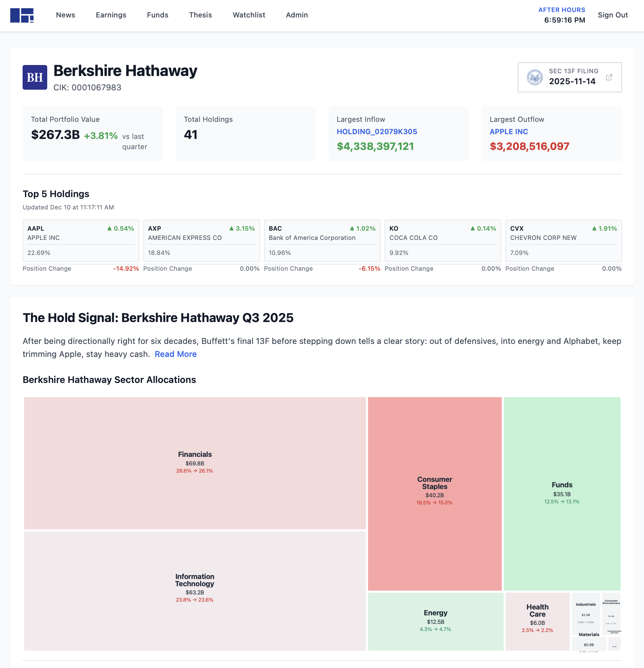Navigate to the Earnings page
Screen dimensions: 644x668
click(x=111, y=15)
